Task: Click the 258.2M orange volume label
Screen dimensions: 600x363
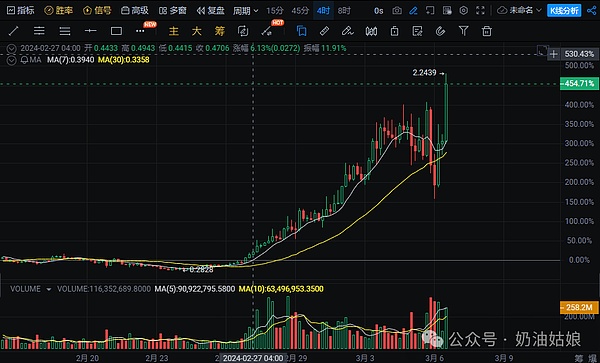Action: (579, 307)
